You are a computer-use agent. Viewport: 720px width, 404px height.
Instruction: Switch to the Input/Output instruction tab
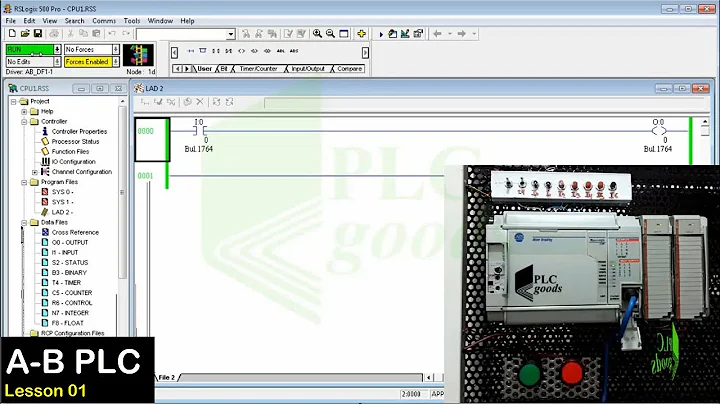tap(308, 69)
